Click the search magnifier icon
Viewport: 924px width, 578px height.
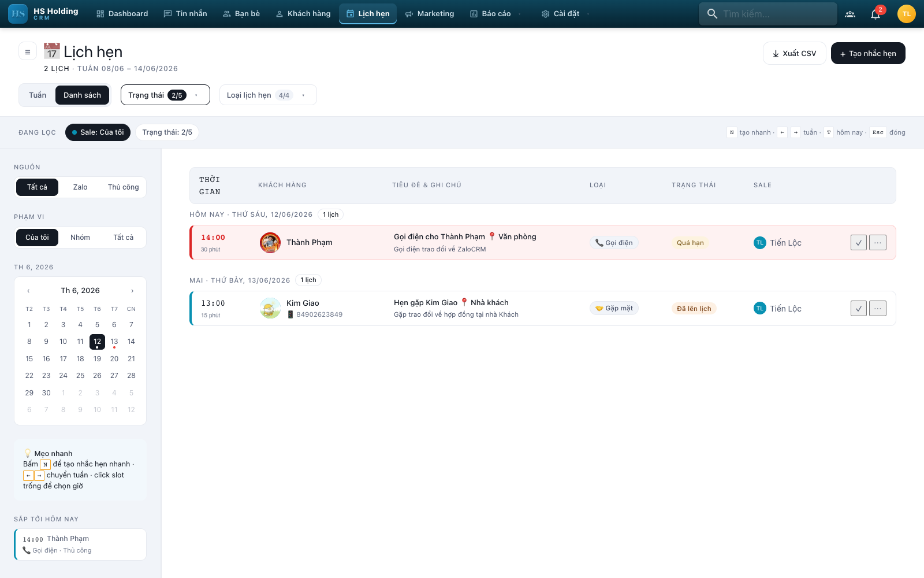click(712, 14)
